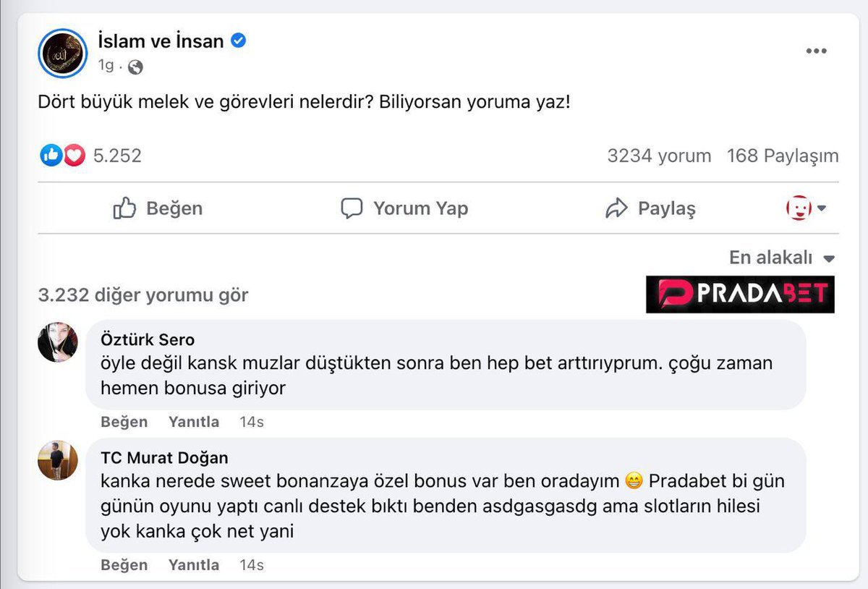Click the Pradabet logo banner
Viewport: 868px width, 589px height.
tap(740, 294)
